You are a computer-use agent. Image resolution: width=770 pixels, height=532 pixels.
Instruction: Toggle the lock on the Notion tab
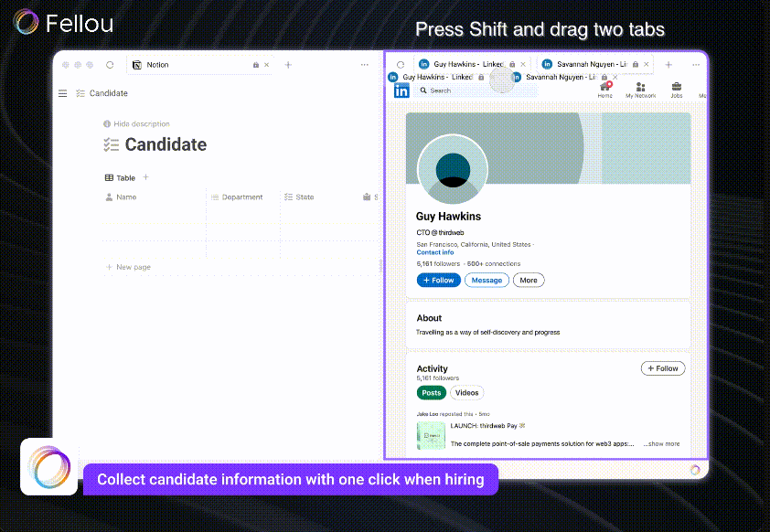pyautogui.click(x=254, y=64)
